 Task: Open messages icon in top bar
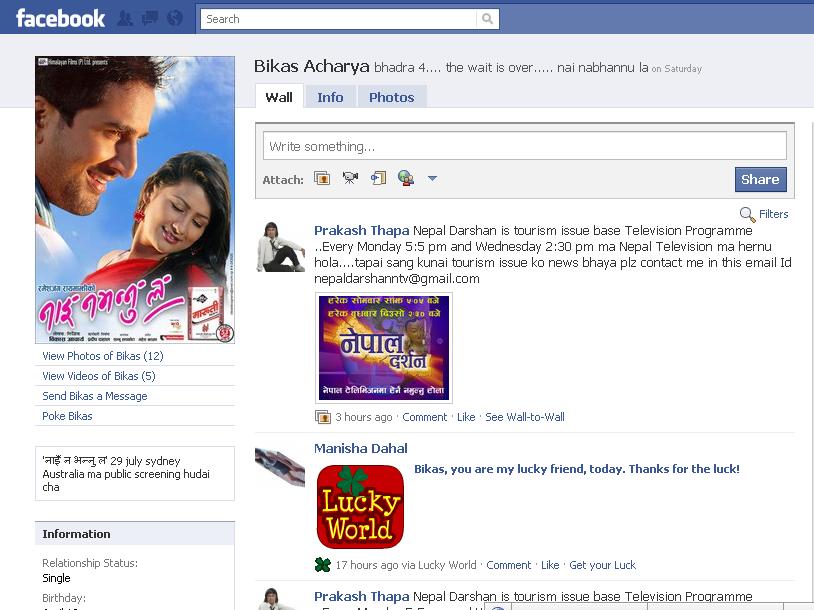(x=150, y=19)
